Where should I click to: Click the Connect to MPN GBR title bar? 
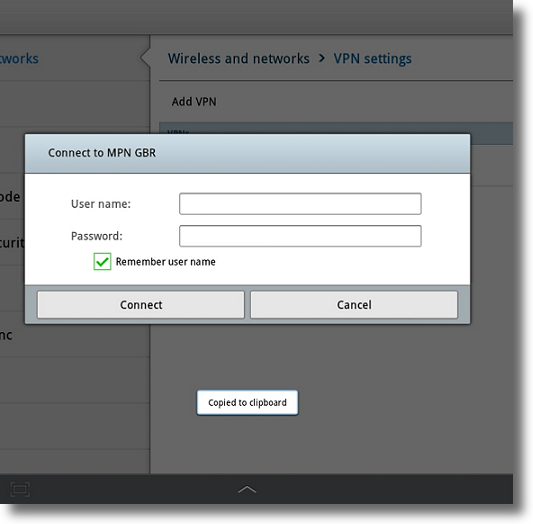[247, 153]
